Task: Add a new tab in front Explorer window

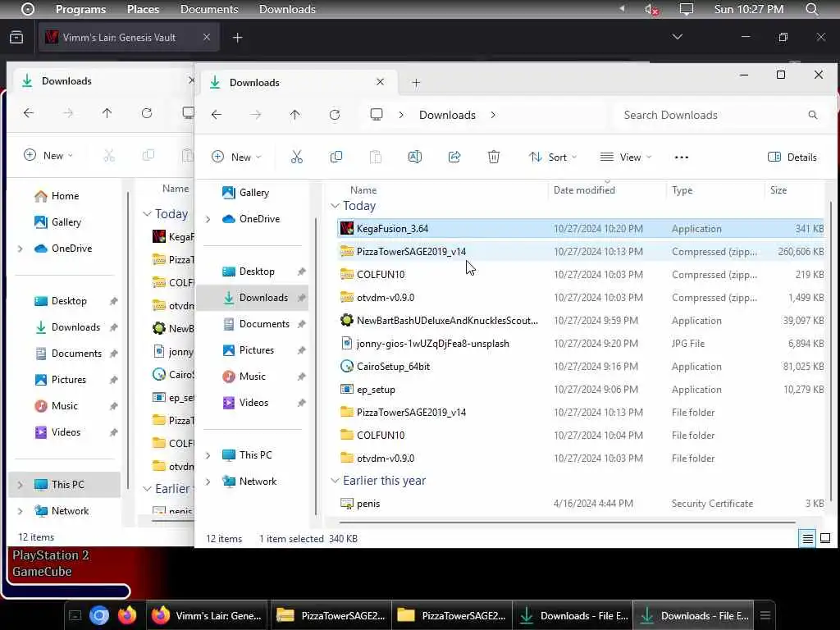Action: (x=416, y=83)
